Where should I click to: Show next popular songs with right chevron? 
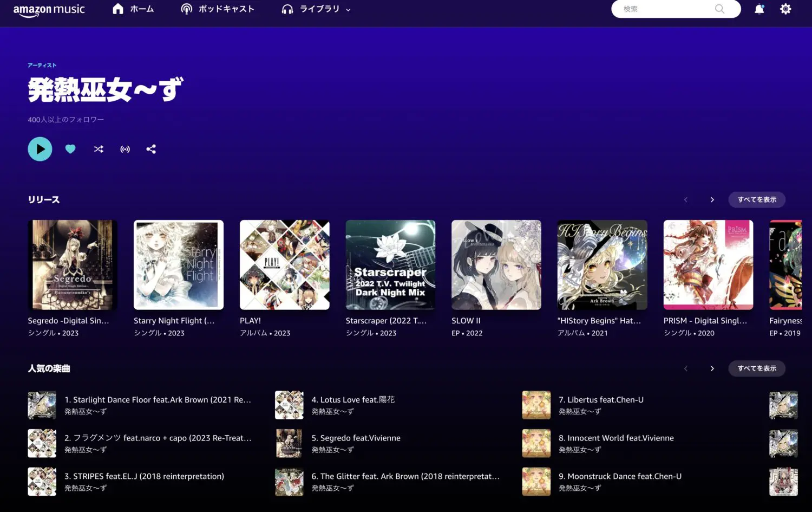[712, 368]
